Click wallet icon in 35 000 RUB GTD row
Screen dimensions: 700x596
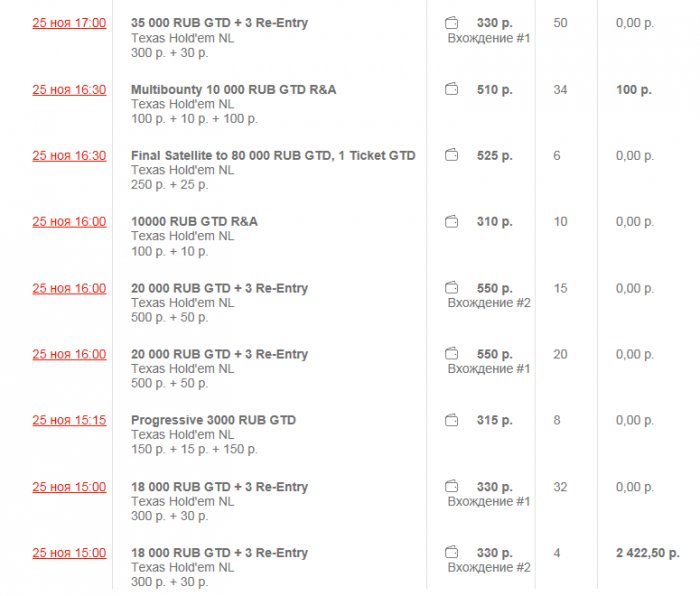point(451,23)
